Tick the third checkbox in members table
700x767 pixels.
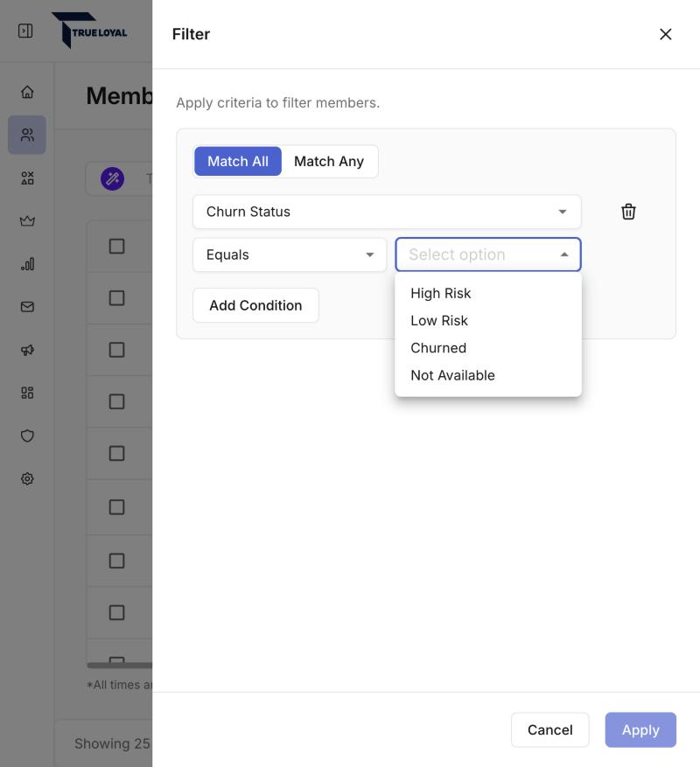[x=116, y=350]
